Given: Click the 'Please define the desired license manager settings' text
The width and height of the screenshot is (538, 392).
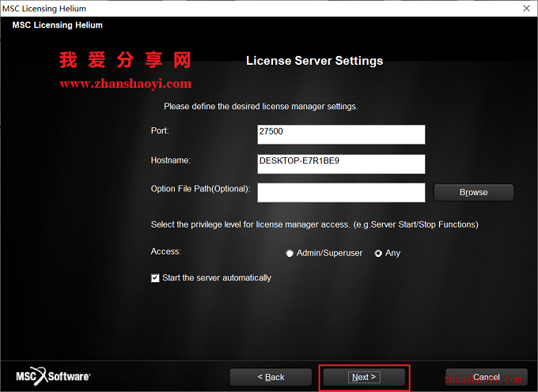Looking at the screenshot, I should (x=261, y=107).
